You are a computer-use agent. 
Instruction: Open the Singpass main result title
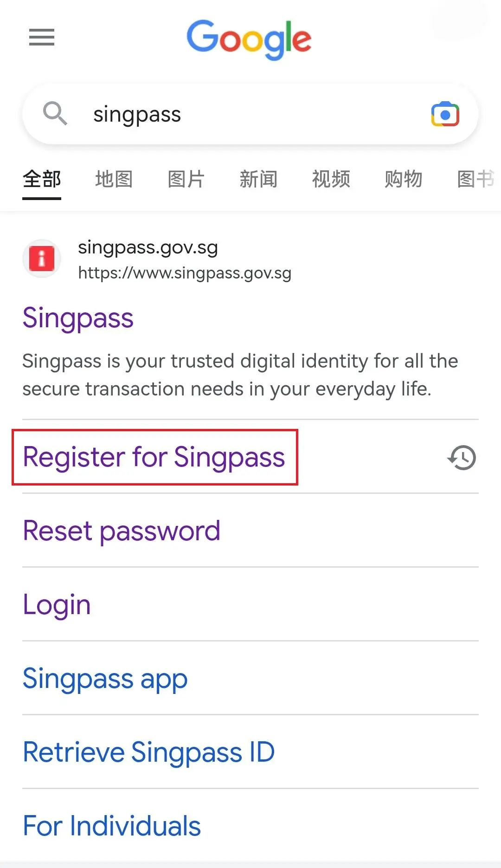click(78, 318)
